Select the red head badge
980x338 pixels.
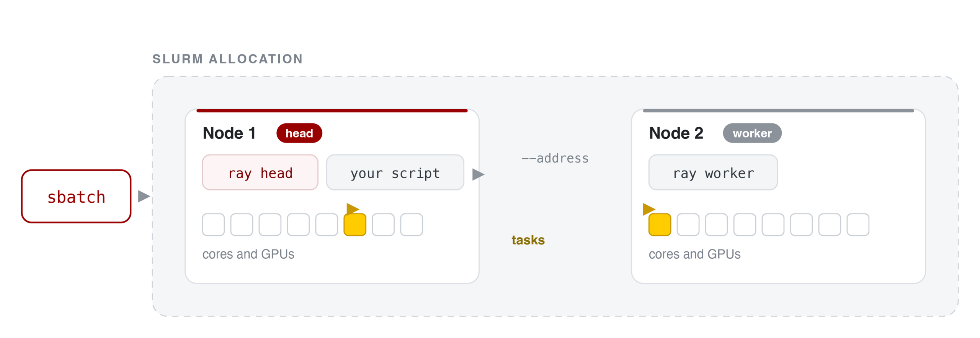tap(299, 133)
